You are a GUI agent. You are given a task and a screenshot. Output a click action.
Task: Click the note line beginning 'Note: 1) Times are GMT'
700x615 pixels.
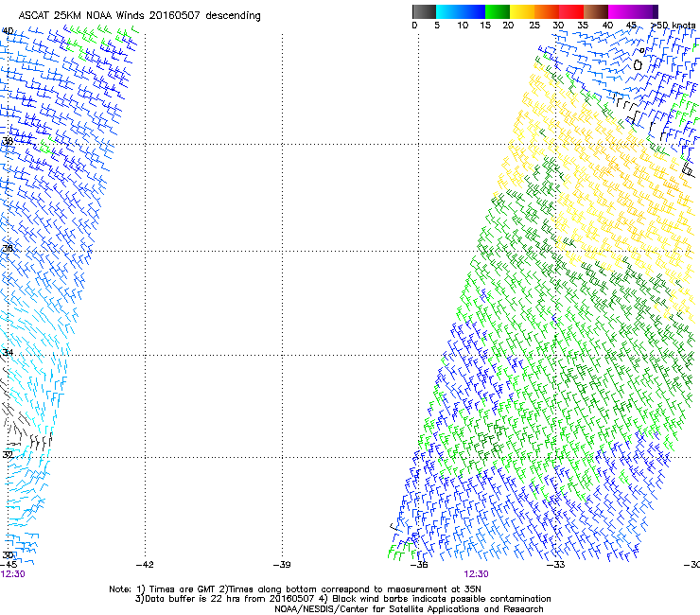[295, 589]
